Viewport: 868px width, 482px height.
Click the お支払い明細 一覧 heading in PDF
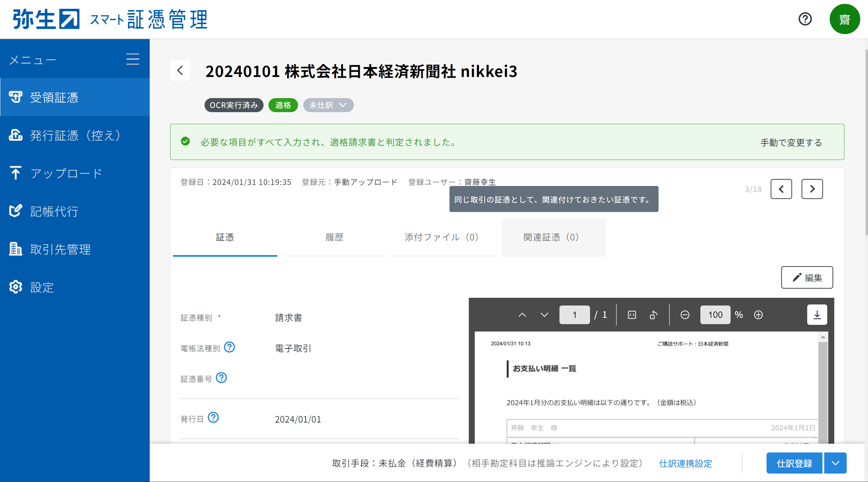544,368
